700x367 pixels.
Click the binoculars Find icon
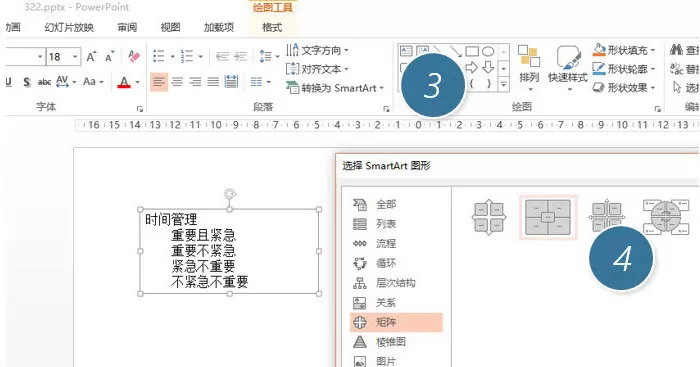tap(676, 50)
